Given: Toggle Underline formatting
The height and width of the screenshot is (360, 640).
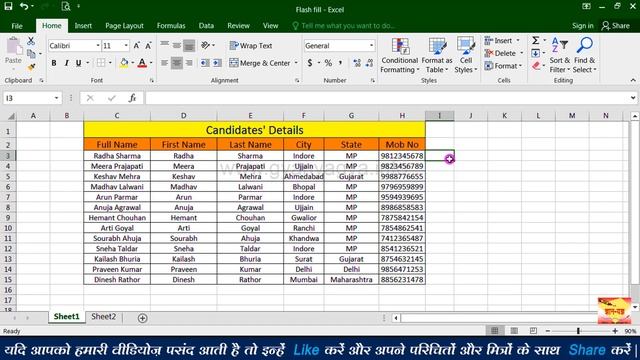Looking at the screenshot, I should click(x=78, y=63).
